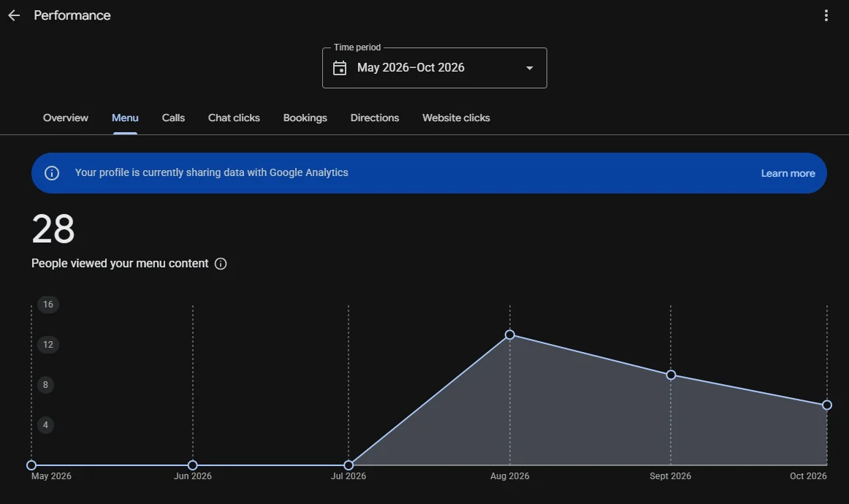Switch to the Bookings tab
The width and height of the screenshot is (849, 504).
click(x=305, y=118)
